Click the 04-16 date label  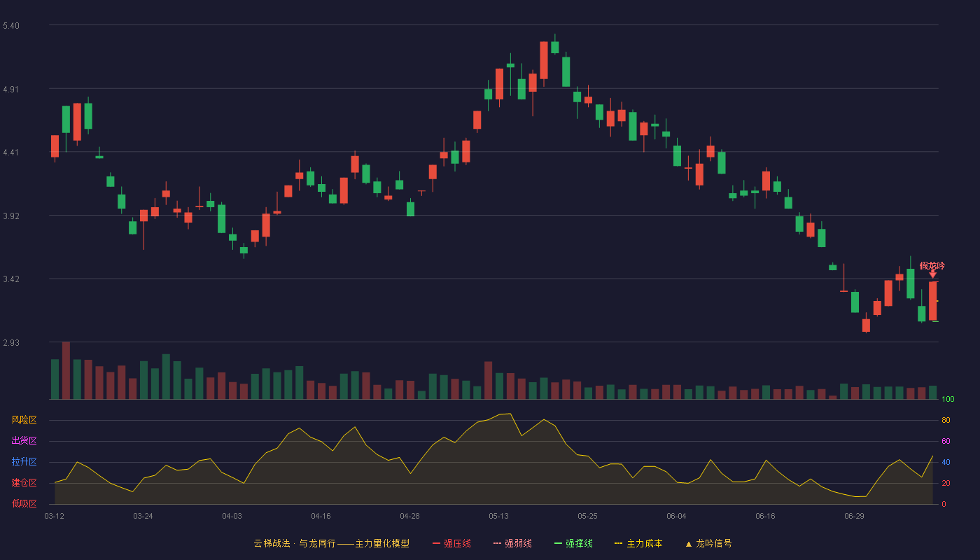pos(321,516)
